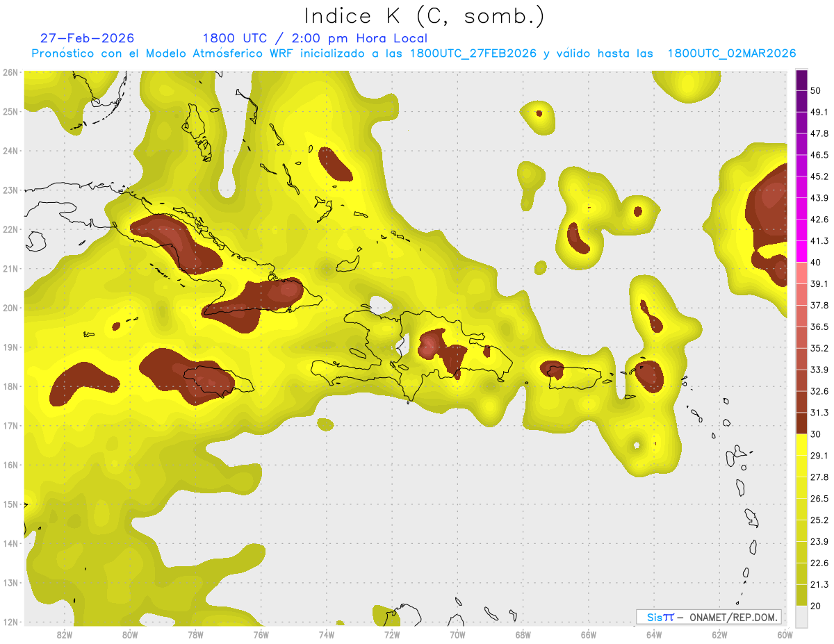Screen dimensions: 834x644
Task: Click the "72W" longitude label
Action: click(x=391, y=634)
